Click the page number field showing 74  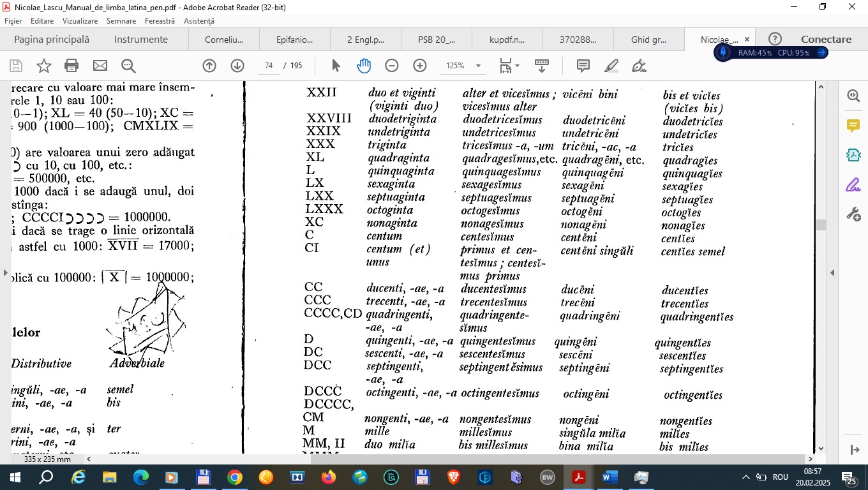coord(269,66)
